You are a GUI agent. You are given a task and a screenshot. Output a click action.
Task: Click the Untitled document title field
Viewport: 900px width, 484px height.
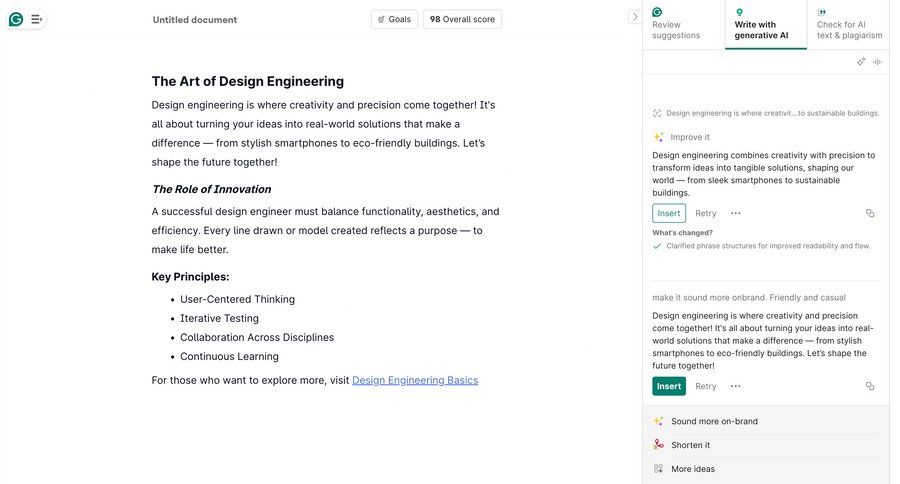[x=195, y=20]
